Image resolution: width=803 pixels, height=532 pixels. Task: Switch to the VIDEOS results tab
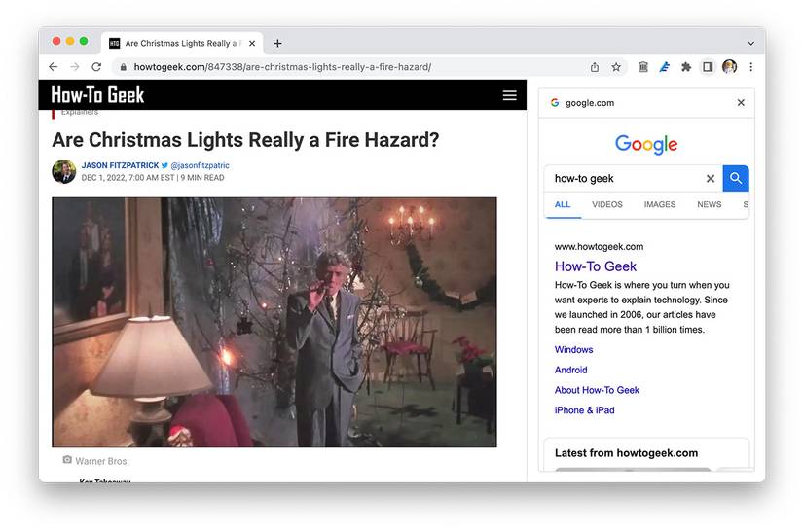click(x=607, y=204)
